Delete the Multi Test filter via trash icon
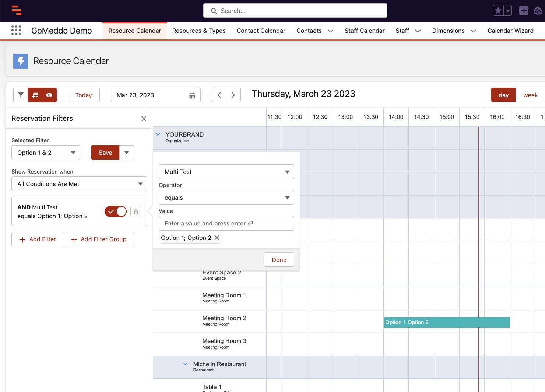The height and width of the screenshot is (392, 545). point(136,211)
